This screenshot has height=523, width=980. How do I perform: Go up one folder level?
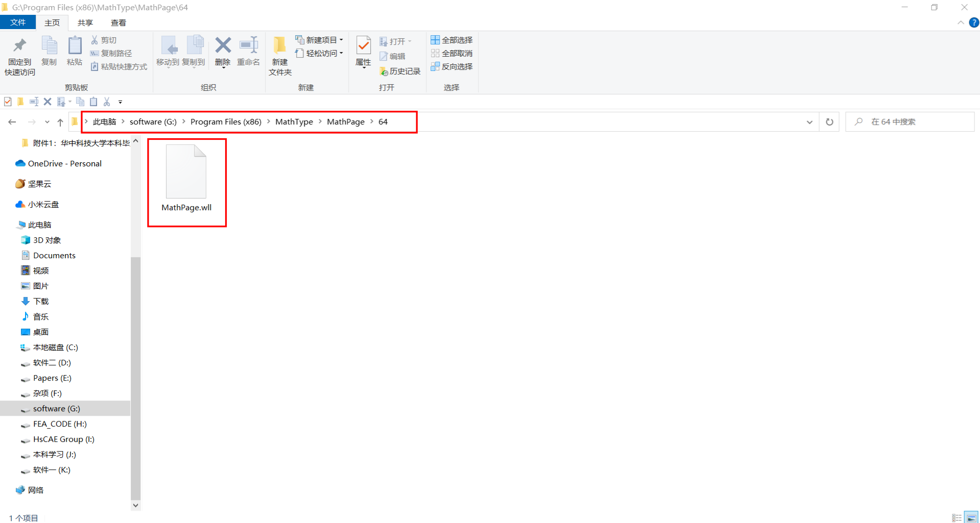tap(60, 122)
